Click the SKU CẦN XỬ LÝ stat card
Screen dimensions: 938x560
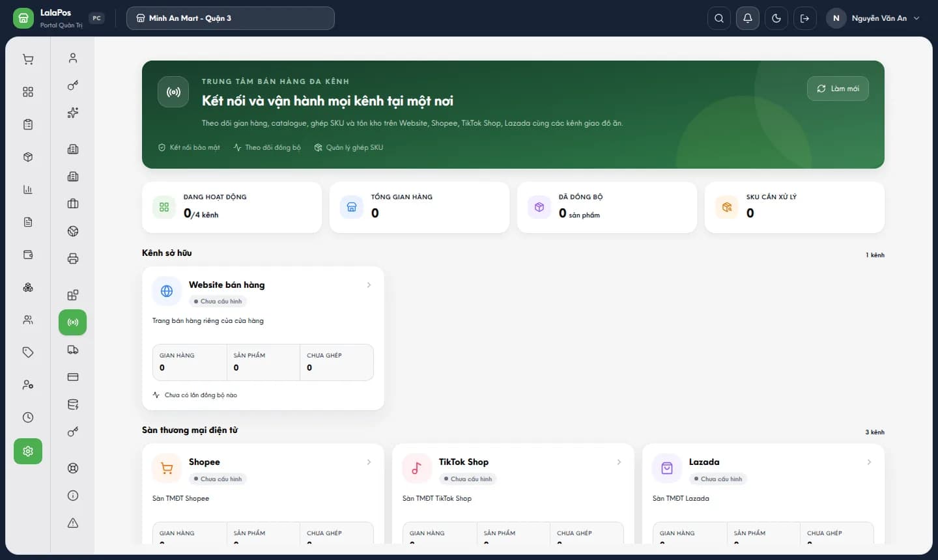pyautogui.click(x=795, y=207)
